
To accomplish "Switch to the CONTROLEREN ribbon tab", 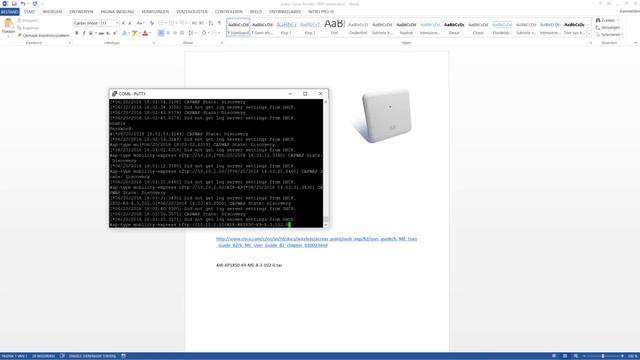I will (229, 12).
